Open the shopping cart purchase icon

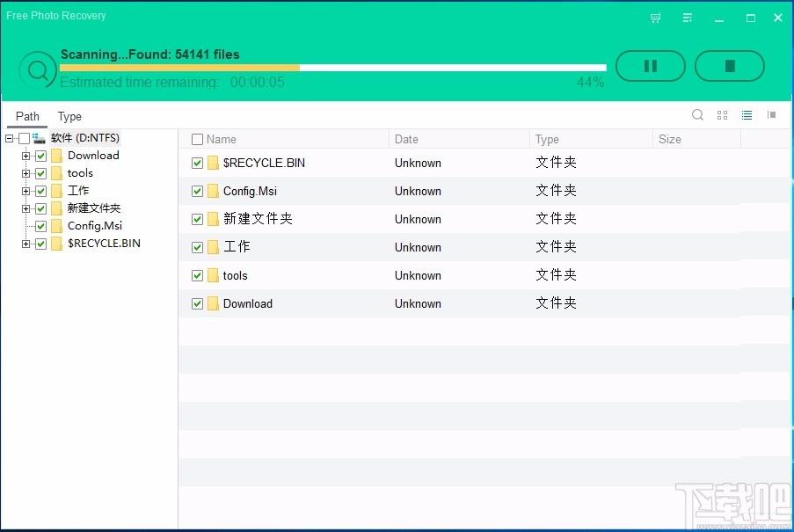coord(655,18)
